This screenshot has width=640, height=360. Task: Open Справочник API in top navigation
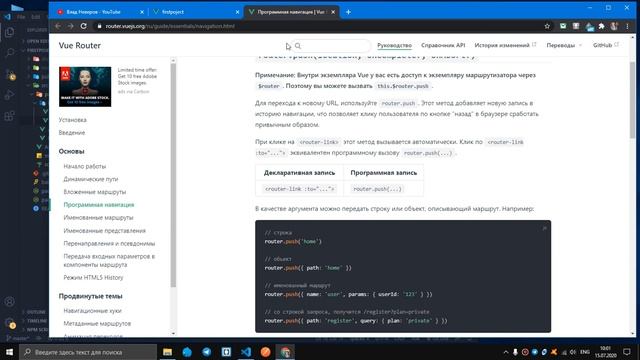click(x=443, y=45)
